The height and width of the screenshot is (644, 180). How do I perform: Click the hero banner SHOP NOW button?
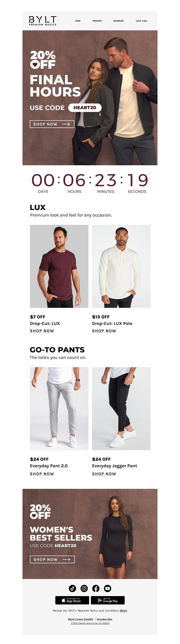pyautogui.click(x=52, y=124)
